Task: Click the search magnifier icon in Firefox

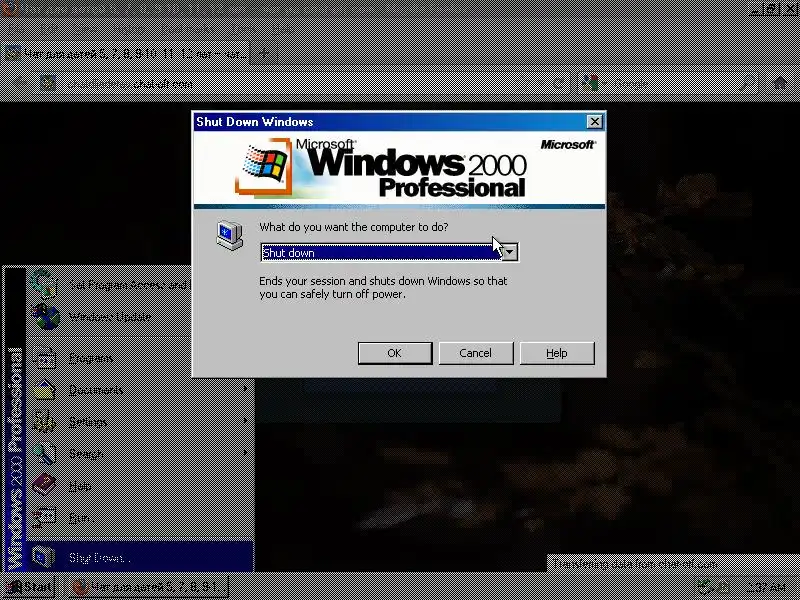Action: click(747, 83)
